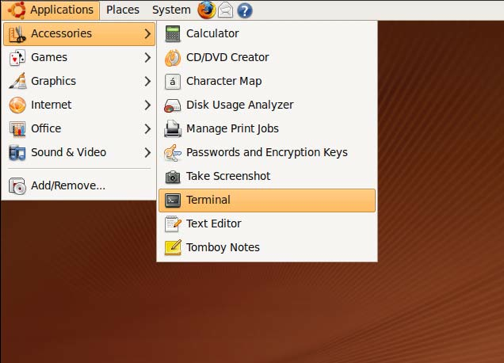Click the Tomboy Notes yellow note icon

pos(173,248)
